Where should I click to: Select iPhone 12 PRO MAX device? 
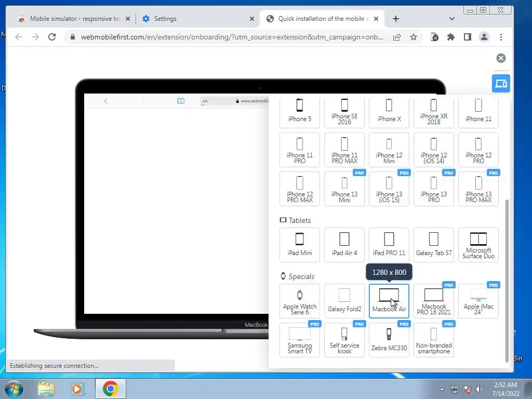pyautogui.click(x=300, y=189)
